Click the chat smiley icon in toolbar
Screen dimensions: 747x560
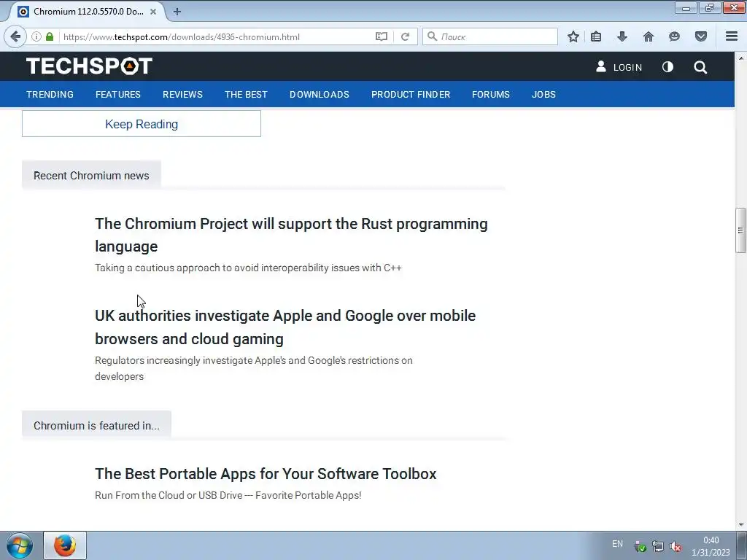(674, 36)
